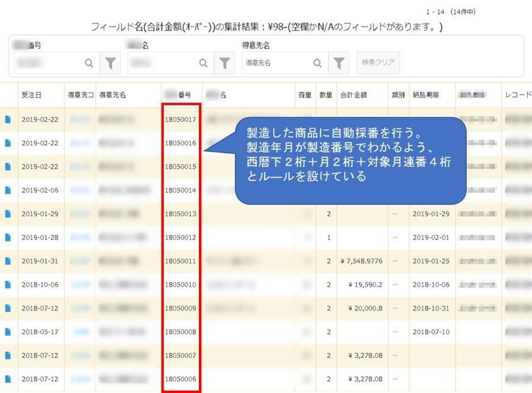Click the 名 search input box
Screen dimensions: 532x393
pyautogui.click(x=166, y=62)
